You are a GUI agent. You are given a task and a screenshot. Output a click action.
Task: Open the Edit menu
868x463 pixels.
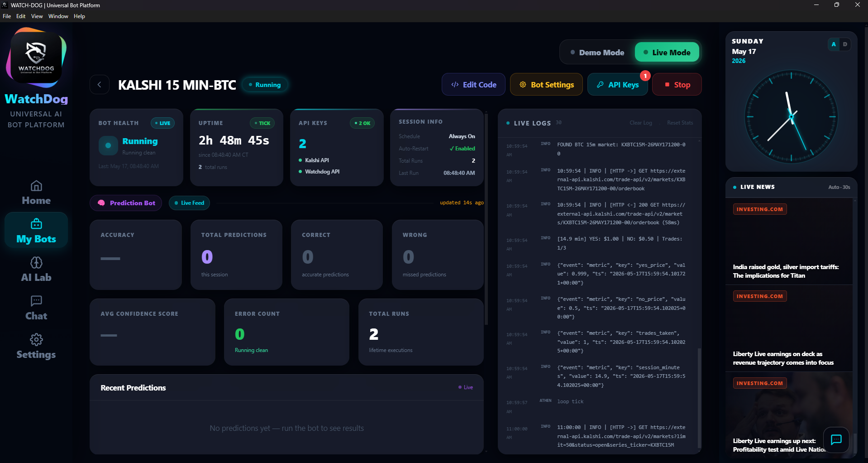click(x=21, y=16)
